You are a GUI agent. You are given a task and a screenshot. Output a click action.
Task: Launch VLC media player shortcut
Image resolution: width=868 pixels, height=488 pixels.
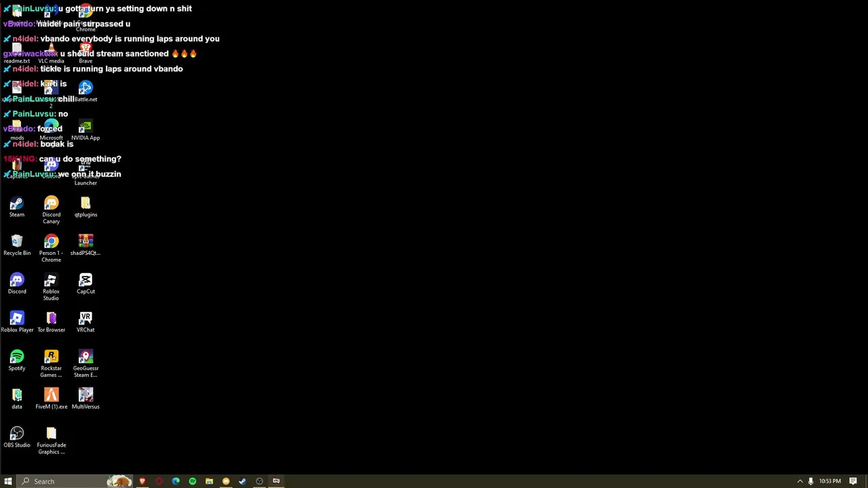[x=51, y=53]
